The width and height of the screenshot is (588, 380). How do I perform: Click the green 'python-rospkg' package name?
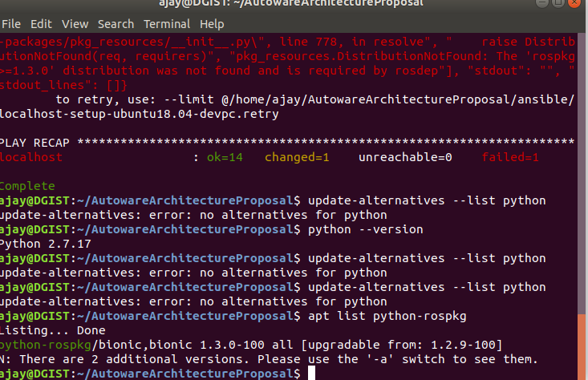tap(46, 345)
